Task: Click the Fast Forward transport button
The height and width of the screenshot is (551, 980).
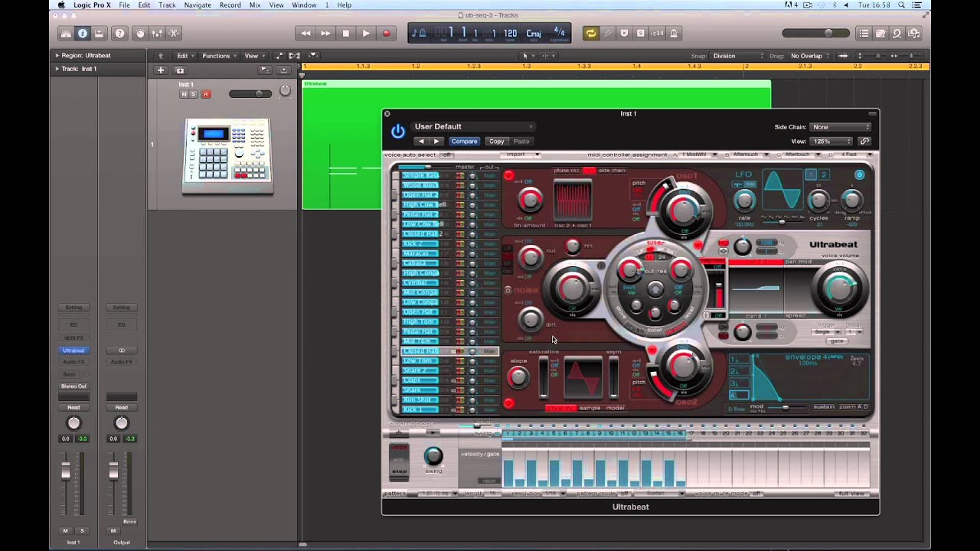Action: (325, 34)
